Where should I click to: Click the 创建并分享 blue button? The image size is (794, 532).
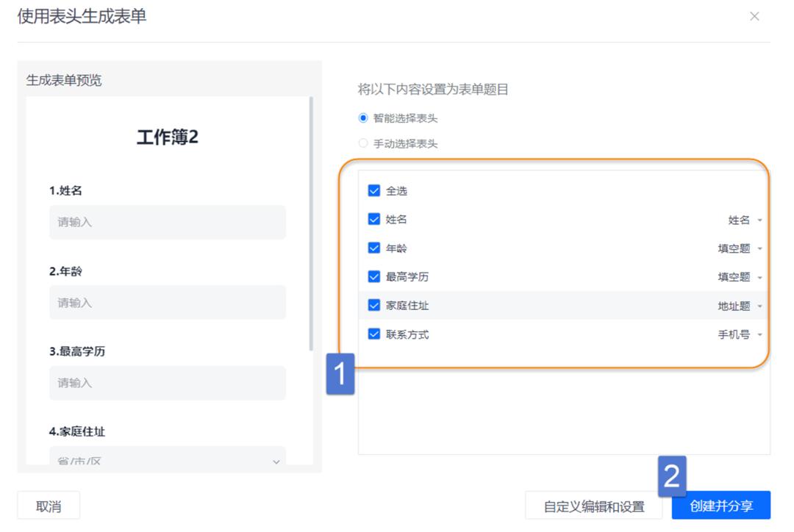tap(723, 505)
